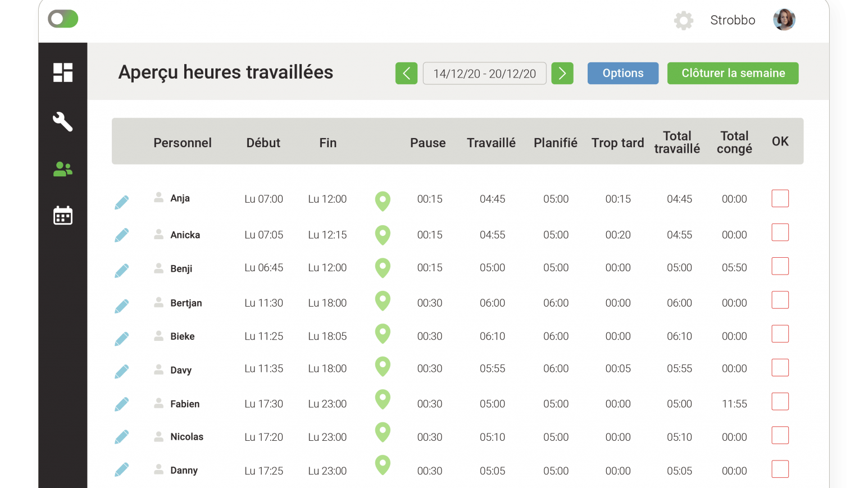The height and width of the screenshot is (488, 868).
Task: Tick the OK checkbox for Bertjan
Action: tap(780, 300)
